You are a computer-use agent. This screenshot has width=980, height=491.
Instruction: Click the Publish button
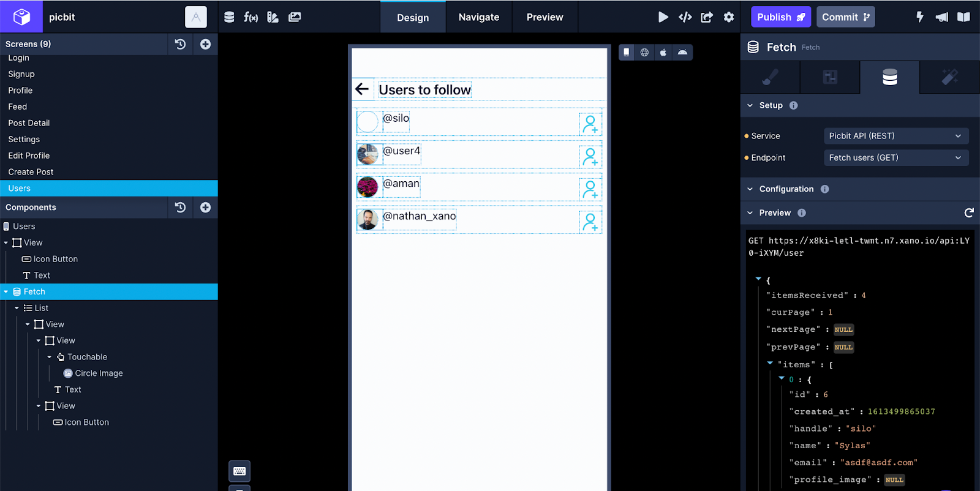click(x=780, y=17)
